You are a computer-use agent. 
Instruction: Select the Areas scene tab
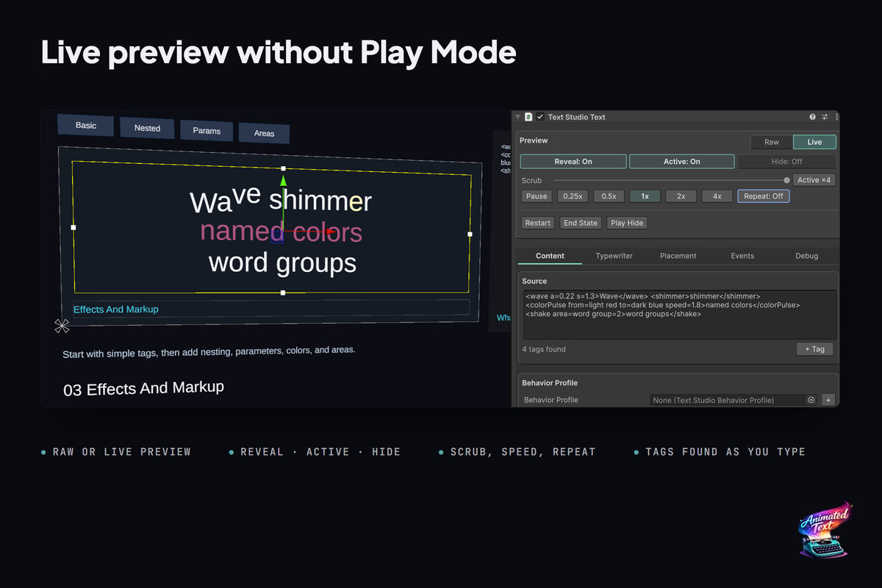[264, 133]
